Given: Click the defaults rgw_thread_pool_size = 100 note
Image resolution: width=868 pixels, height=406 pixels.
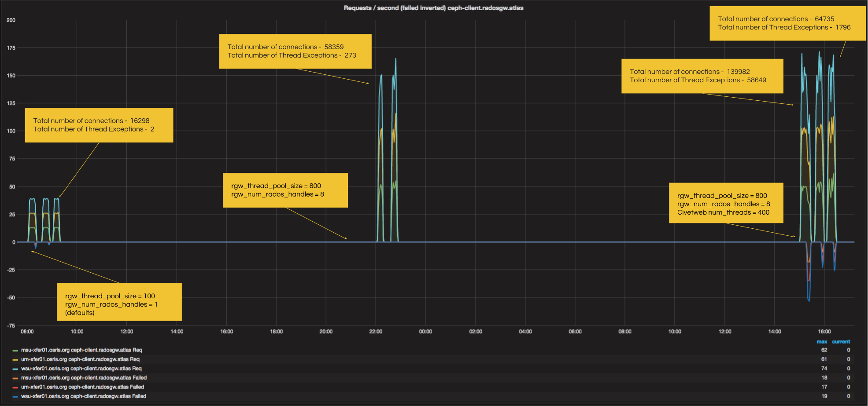Looking at the screenshot, I should coord(119,302).
